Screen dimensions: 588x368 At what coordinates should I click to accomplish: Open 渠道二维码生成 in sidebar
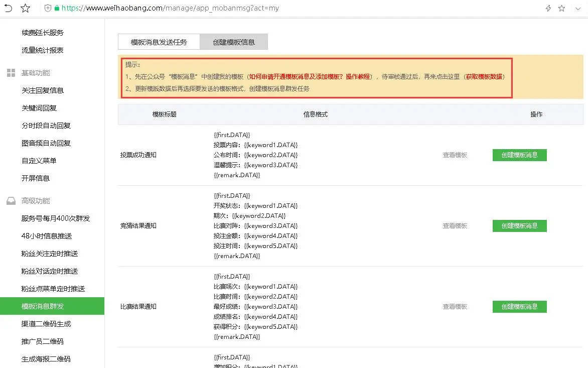[x=46, y=324]
